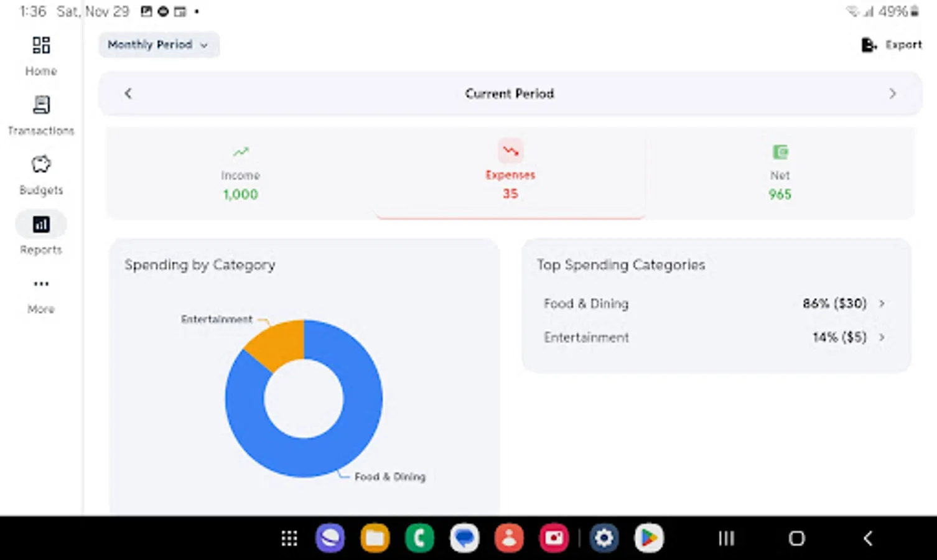This screenshot has width=937, height=560.
Task: Open the Monthly Period dropdown
Action: pos(158,44)
